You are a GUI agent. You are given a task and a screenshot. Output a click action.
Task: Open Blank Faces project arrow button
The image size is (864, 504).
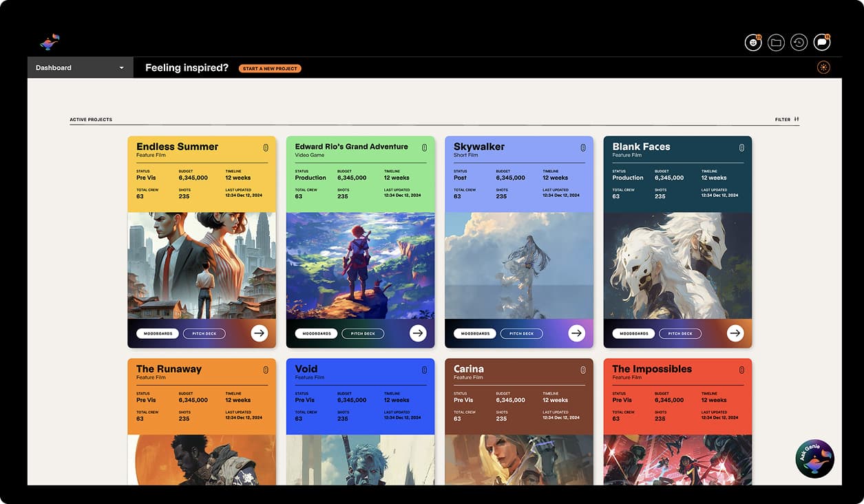tap(735, 333)
